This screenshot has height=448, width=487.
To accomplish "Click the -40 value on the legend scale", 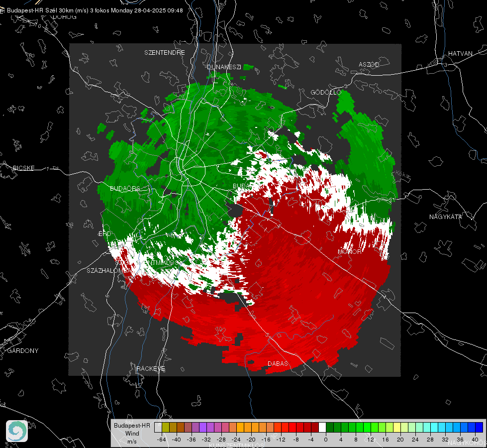I will [x=177, y=440].
